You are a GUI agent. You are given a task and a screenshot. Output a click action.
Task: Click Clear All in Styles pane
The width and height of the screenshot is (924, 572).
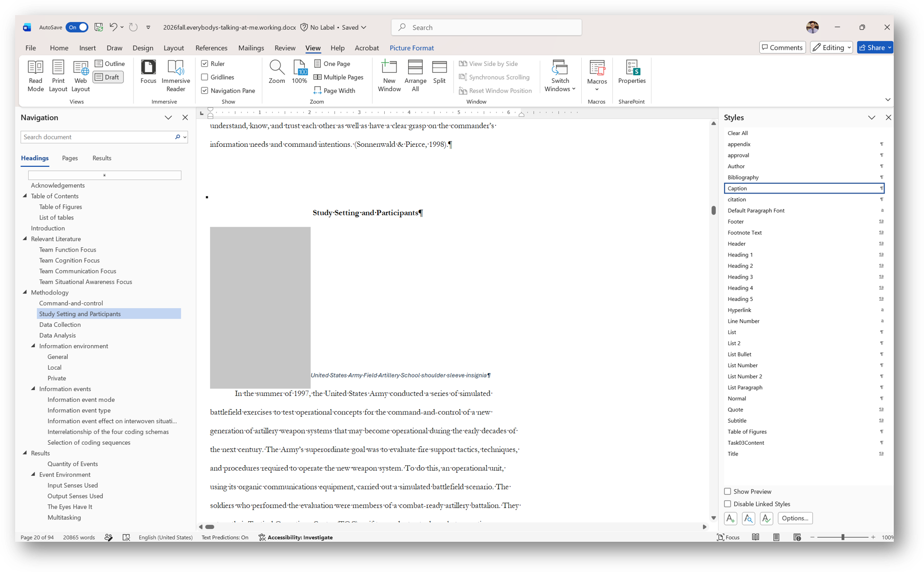(x=804, y=133)
